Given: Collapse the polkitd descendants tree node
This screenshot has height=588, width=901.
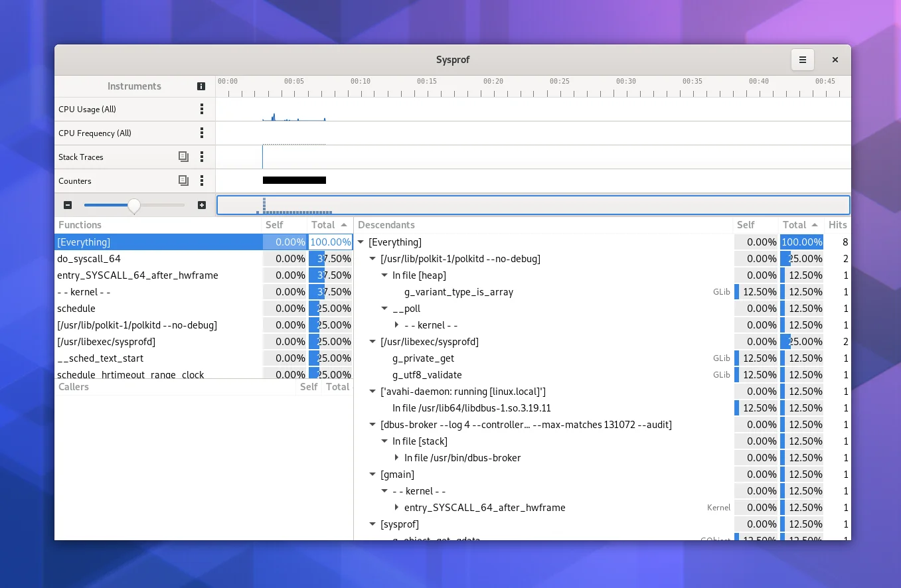Looking at the screenshot, I should [373, 259].
